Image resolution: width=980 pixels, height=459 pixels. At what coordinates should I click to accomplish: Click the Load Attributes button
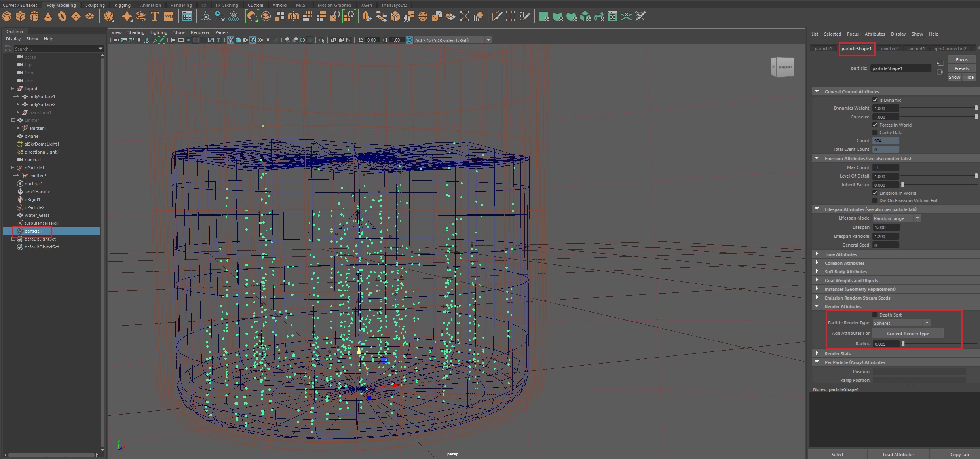coord(898,455)
